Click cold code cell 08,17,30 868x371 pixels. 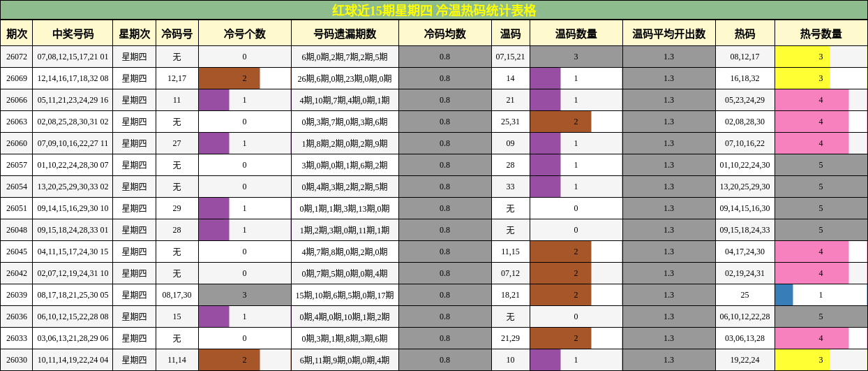click(177, 295)
